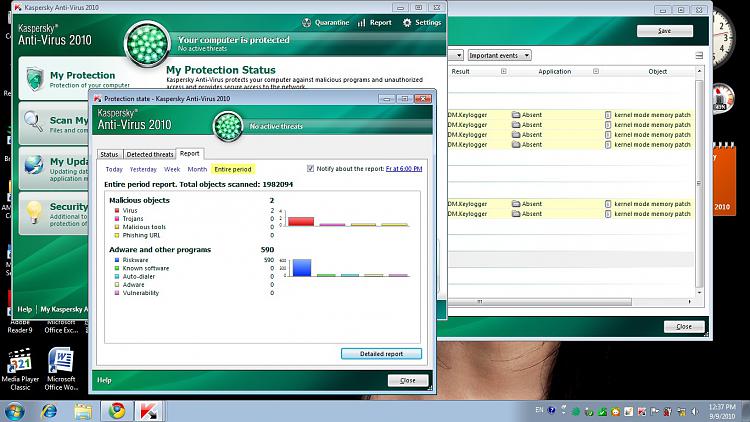Screen dimensions: 750x422
Task: Launch Media Player Classic from desktop
Action: 20,369
